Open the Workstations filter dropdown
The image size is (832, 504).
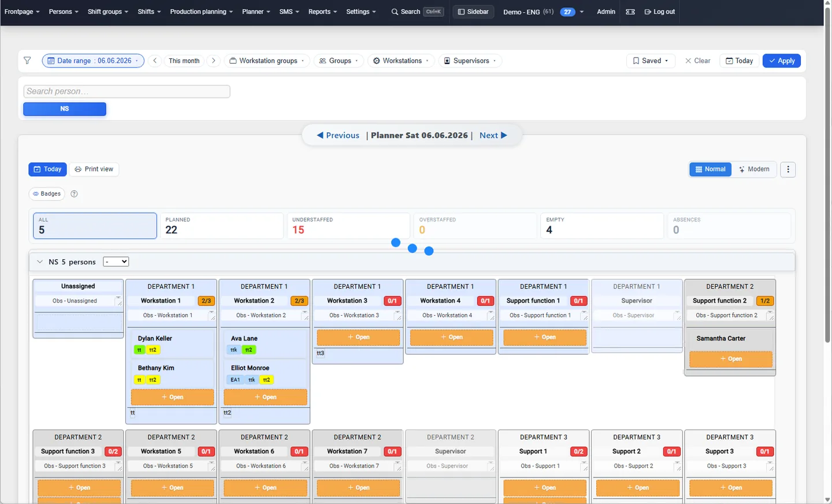[x=401, y=61]
